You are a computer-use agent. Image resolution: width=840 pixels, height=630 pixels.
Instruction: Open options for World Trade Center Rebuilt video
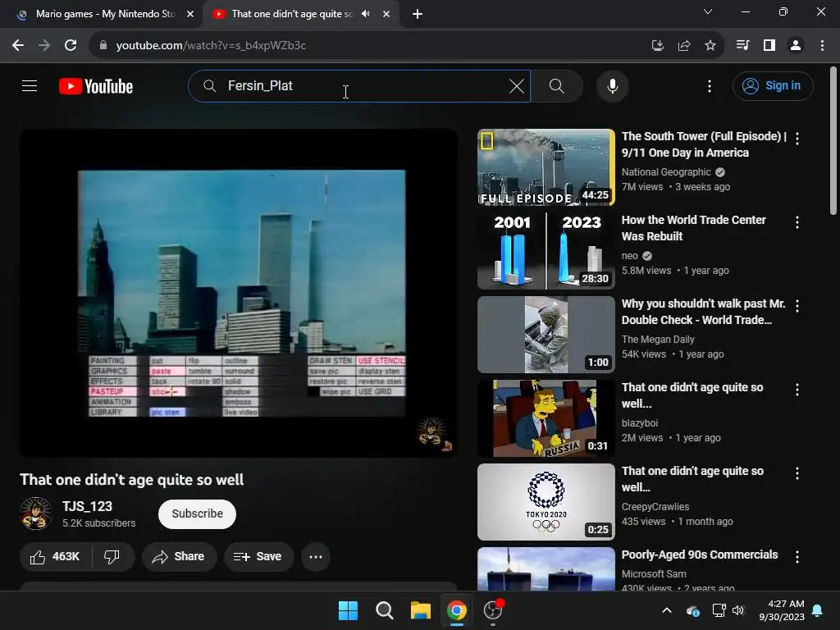tap(797, 221)
